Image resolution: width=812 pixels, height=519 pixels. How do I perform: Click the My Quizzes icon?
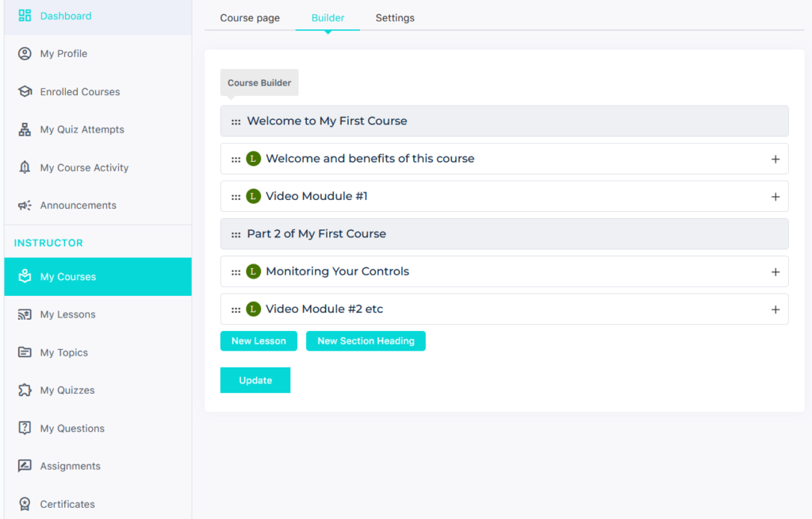tap(24, 390)
